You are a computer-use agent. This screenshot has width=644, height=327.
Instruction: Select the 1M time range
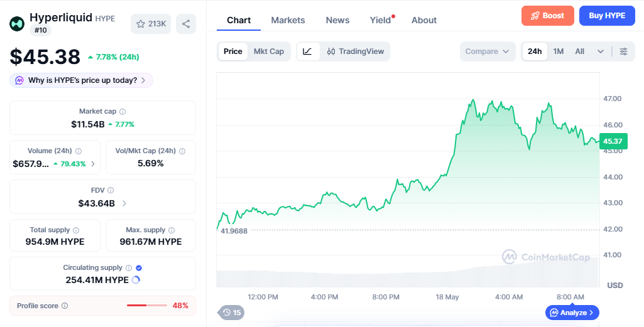tap(558, 51)
